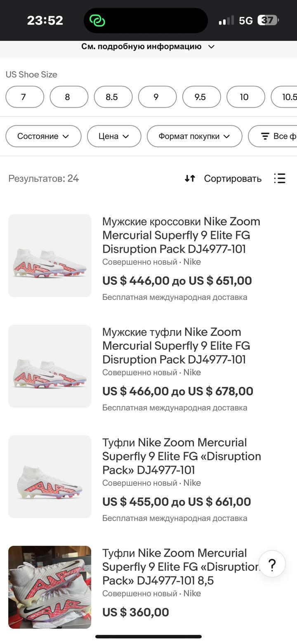Tap the 5G cellular status indicator
The image size is (297, 644).
[x=245, y=21]
